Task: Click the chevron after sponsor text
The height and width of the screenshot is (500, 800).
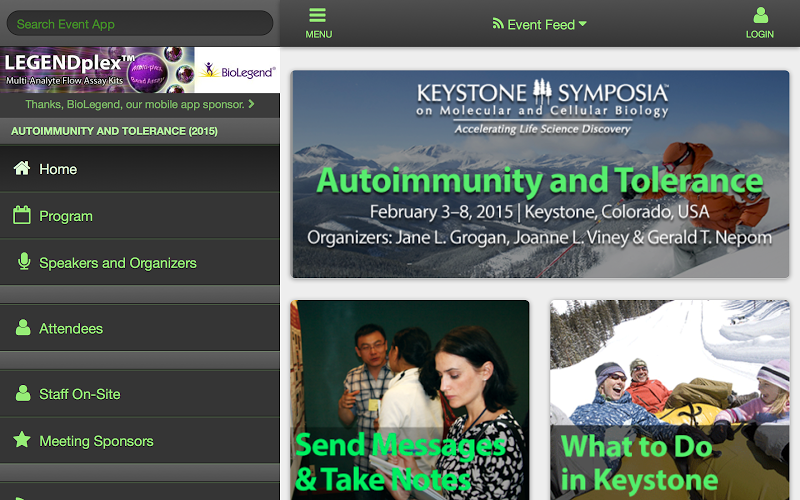Action: click(x=251, y=104)
